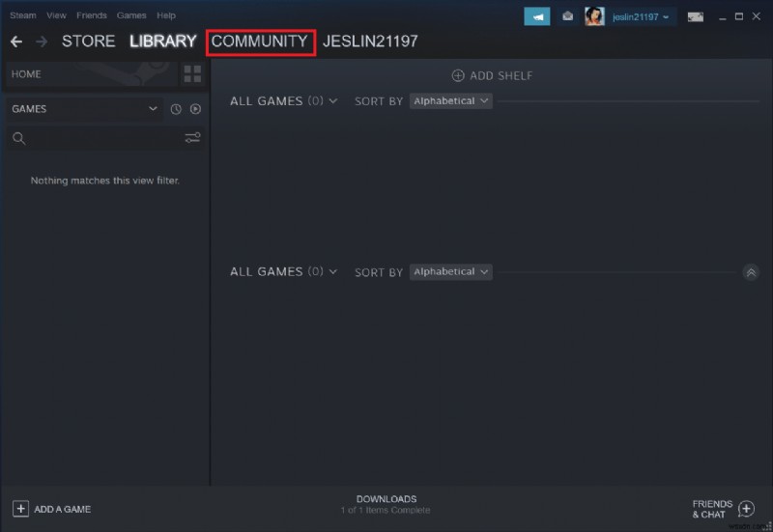
Task: Click ADD SHELF button
Action: [x=492, y=76]
